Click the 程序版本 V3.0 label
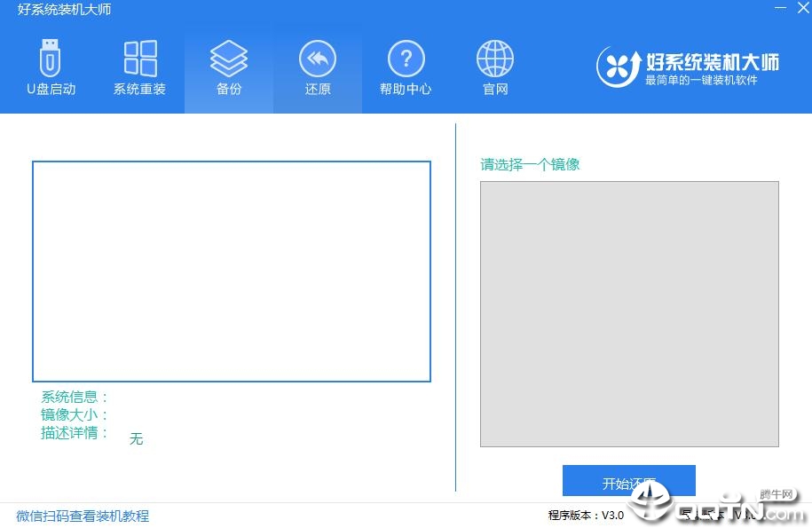The image size is (812, 528). pos(586,515)
